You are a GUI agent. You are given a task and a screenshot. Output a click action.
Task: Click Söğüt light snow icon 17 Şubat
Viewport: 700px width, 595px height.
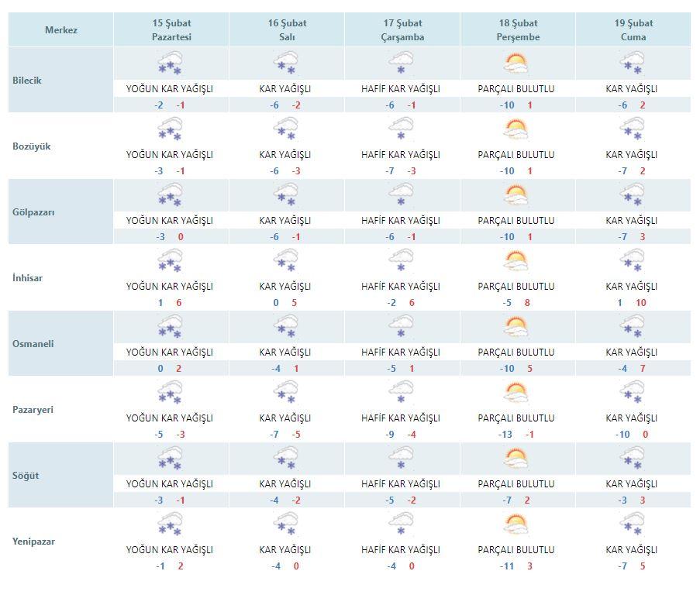(401, 458)
